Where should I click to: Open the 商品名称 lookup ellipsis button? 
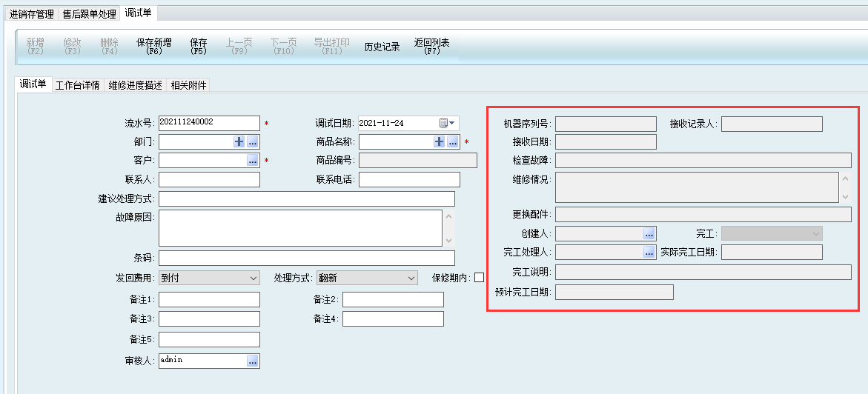(453, 141)
